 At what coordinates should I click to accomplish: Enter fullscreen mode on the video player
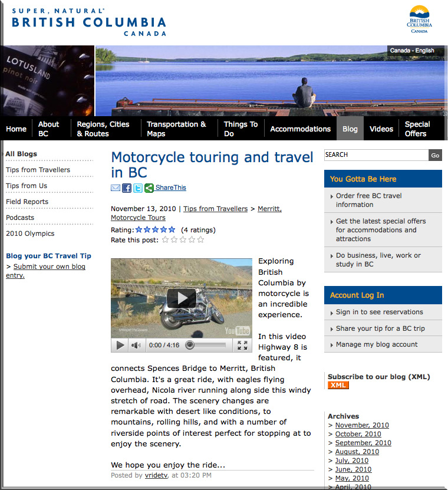[242, 345]
